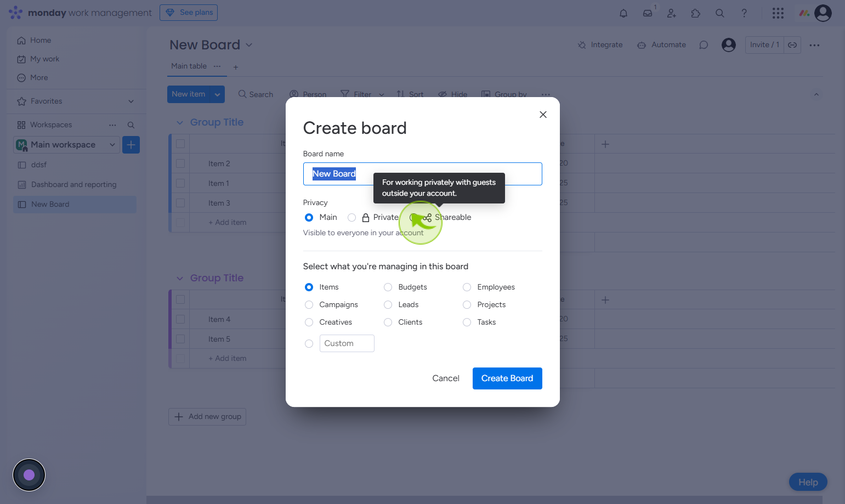
Task: Open My work in sidebar
Action: pos(38,59)
